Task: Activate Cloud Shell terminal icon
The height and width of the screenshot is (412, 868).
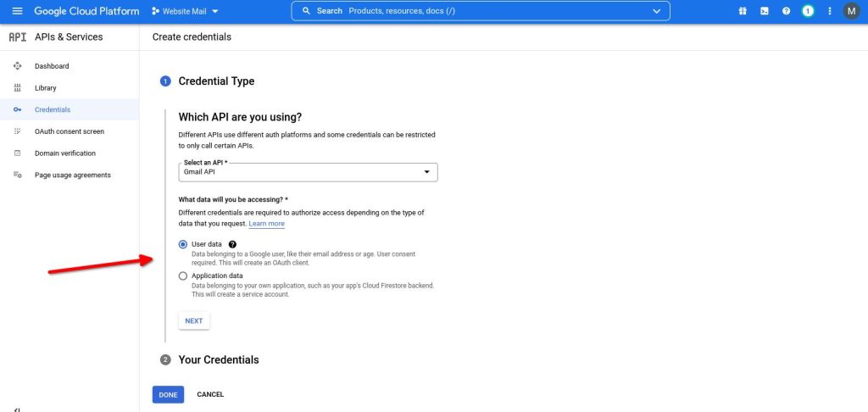Action: (x=765, y=11)
